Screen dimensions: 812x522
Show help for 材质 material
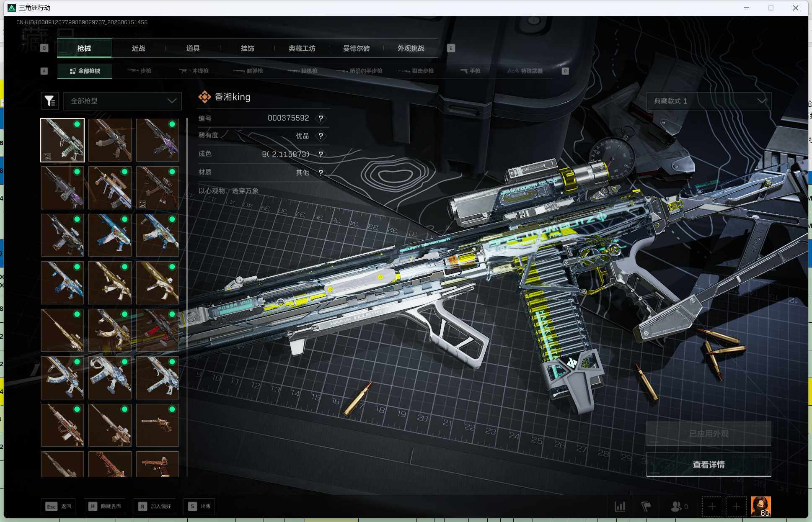321,172
